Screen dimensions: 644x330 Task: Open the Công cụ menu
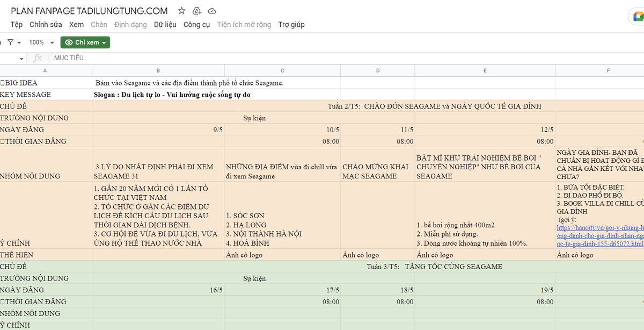click(196, 25)
